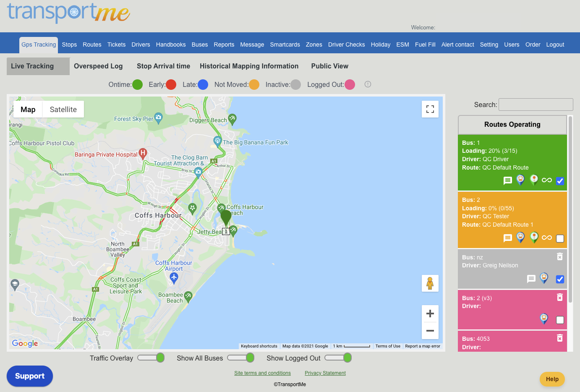Remove Bus 4053 via its trash icon

tap(559, 339)
